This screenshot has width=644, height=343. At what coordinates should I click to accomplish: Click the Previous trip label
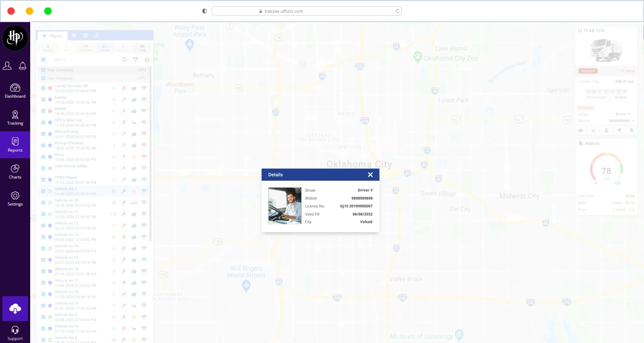pyautogui.click(x=586, y=108)
